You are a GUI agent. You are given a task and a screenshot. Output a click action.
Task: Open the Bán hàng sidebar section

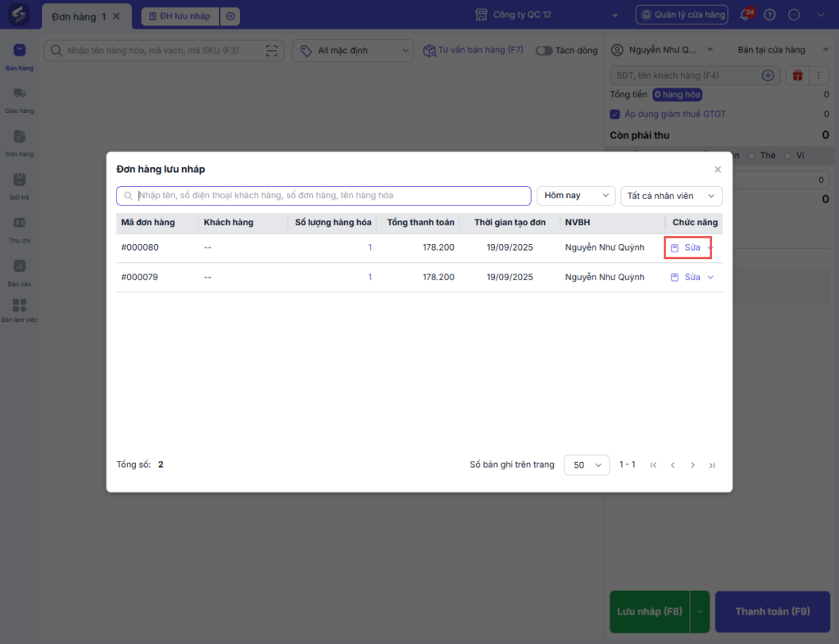tap(20, 57)
